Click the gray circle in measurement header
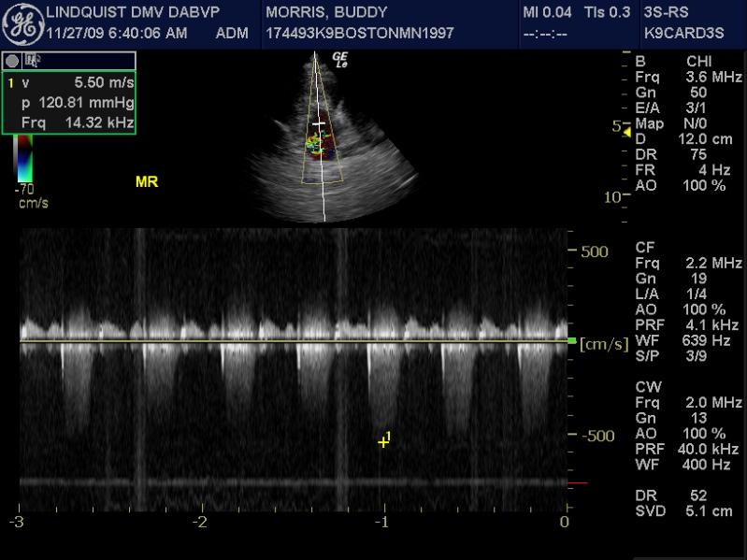 click(13, 60)
